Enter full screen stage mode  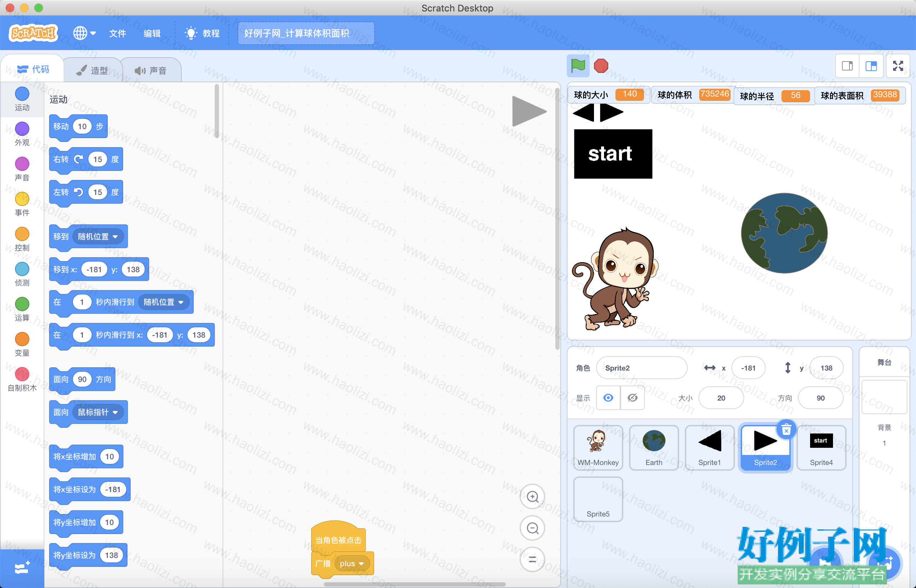click(898, 66)
